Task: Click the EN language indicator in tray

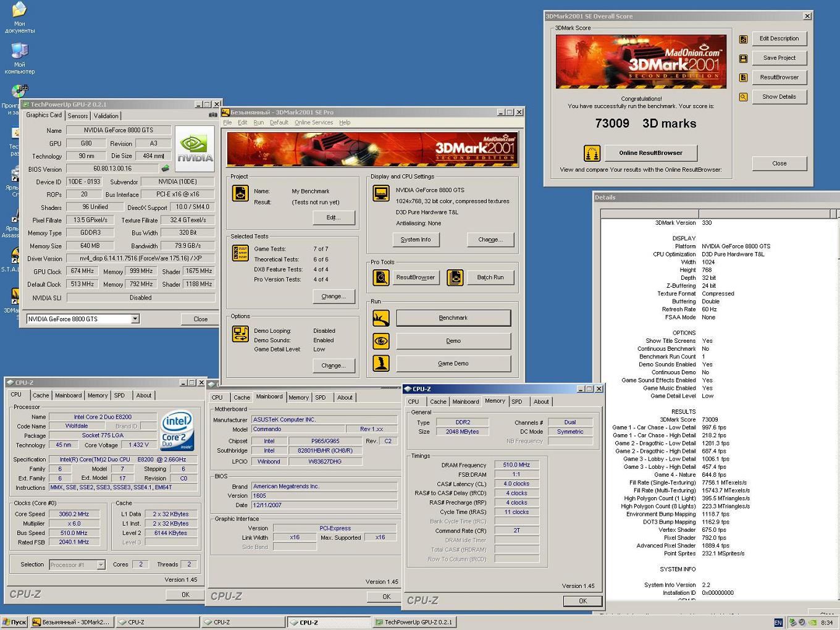Action: pos(778,623)
